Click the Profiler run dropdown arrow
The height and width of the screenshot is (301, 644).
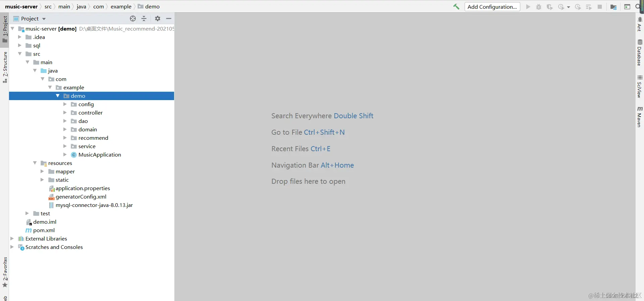(x=569, y=7)
